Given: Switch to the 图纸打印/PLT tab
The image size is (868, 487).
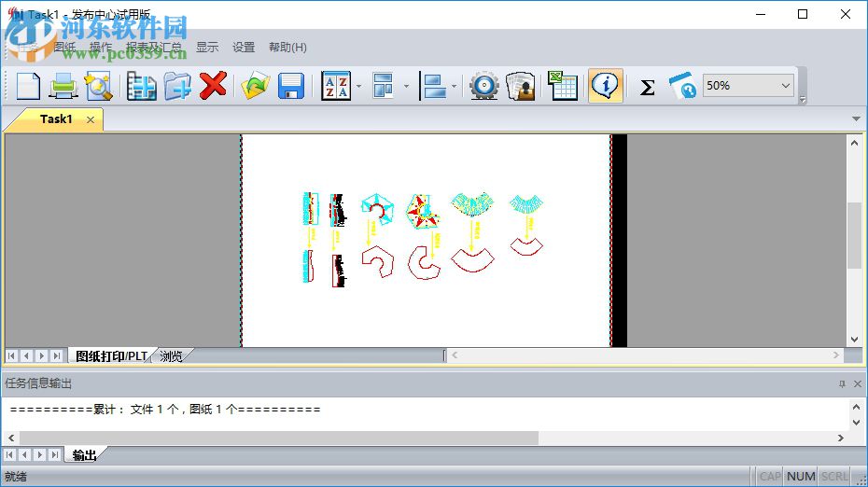Looking at the screenshot, I should (111, 355).
